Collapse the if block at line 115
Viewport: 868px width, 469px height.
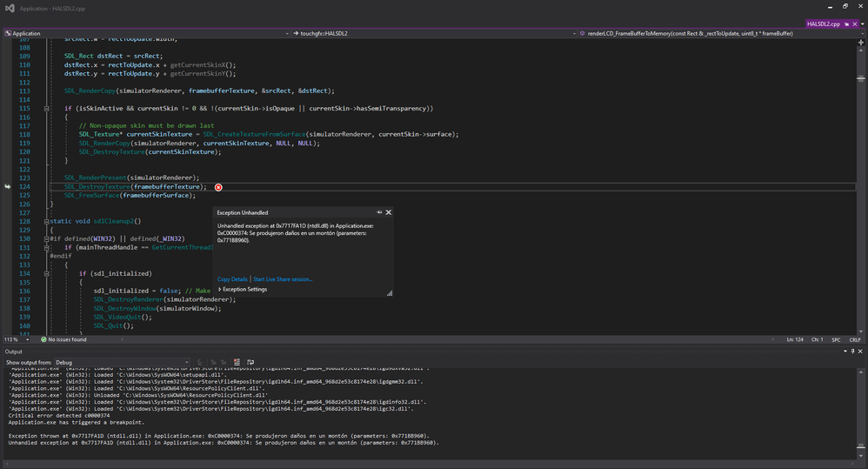[x=46, y=109]
